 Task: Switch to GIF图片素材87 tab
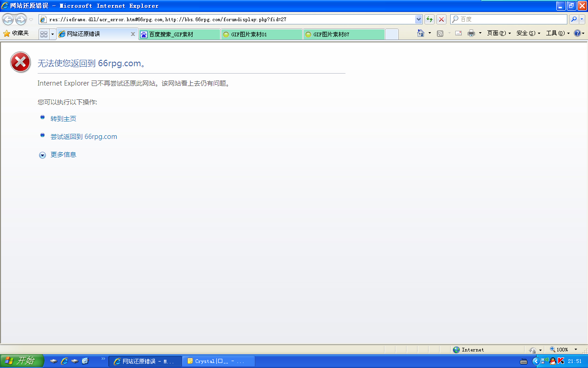coord(344,34)
